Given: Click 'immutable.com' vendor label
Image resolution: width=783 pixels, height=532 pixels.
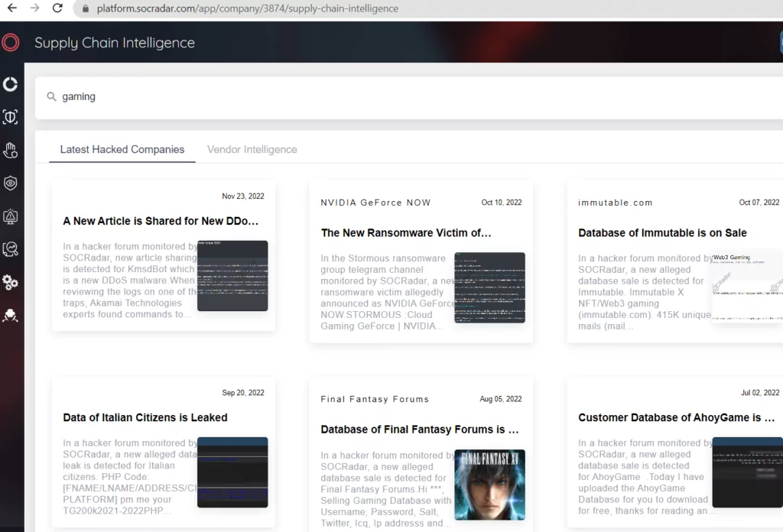Looking at the screenshot, I should click(616, 203).
